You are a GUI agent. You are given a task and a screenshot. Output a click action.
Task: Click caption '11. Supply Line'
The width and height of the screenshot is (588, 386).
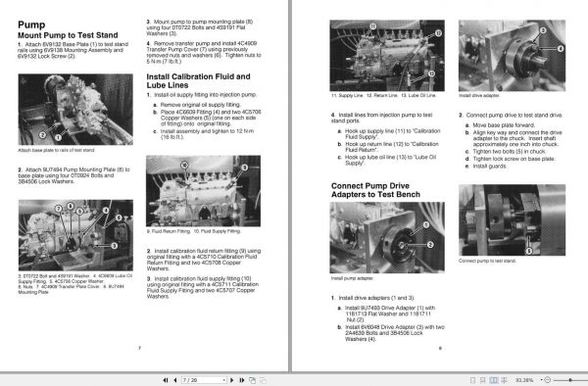pyautogui.click(x=347, y=96)
